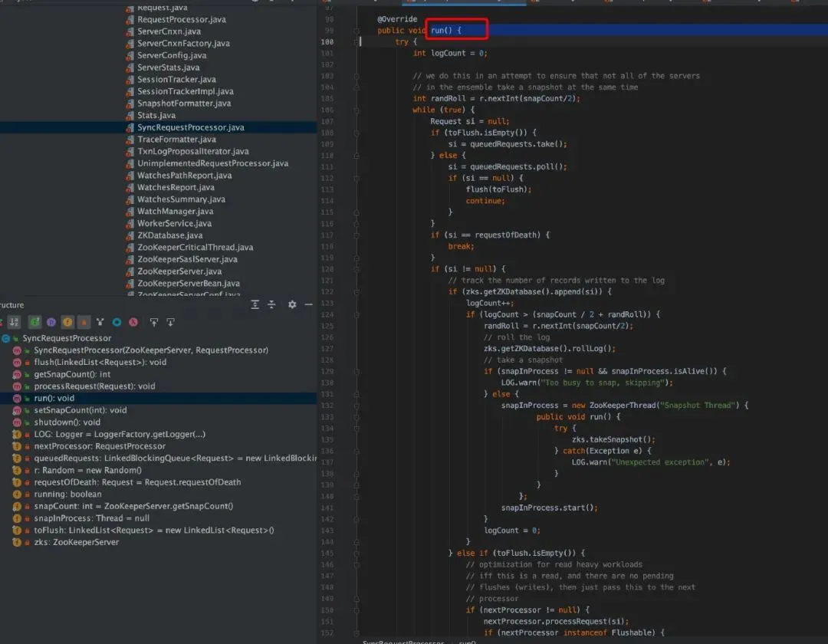Click constructor icon beside SyncRequestProcessor(ZooKeeperServer, RequestProcessor)
828x644 pixels.
click(17, 350)
